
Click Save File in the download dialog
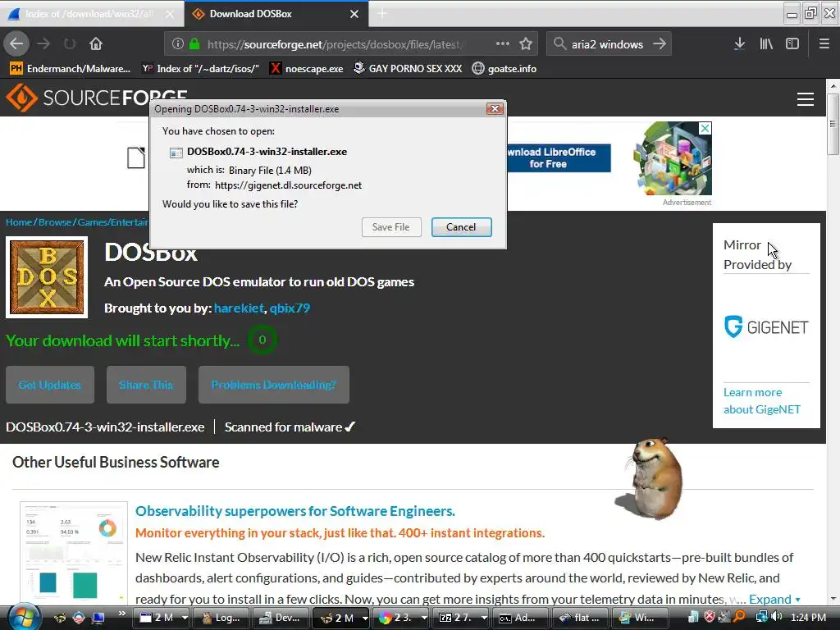391,227
